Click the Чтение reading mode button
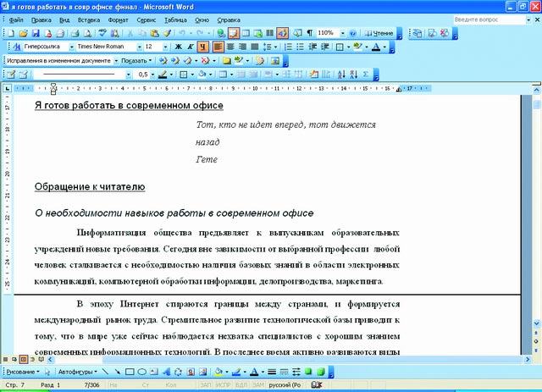Image resolution: width=542 pixels, height=392 pixels. point(379,33)
